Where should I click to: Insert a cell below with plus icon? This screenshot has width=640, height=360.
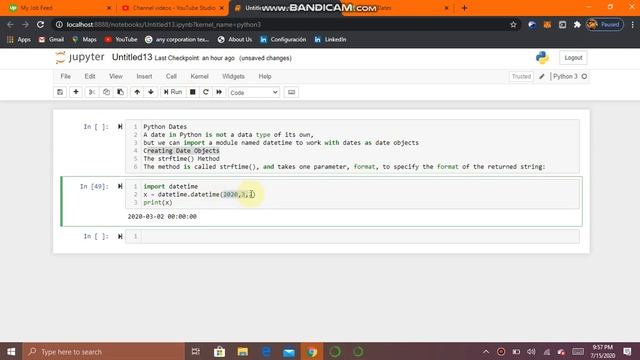(76, 92)
